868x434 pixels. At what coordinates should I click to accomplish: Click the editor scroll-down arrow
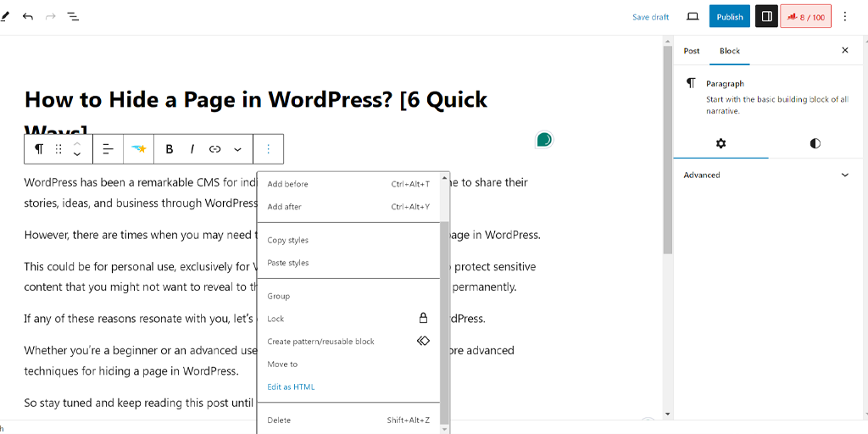[668, 414]
